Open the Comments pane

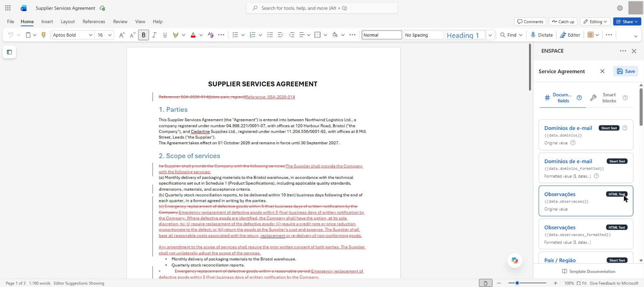coord(530,21)
